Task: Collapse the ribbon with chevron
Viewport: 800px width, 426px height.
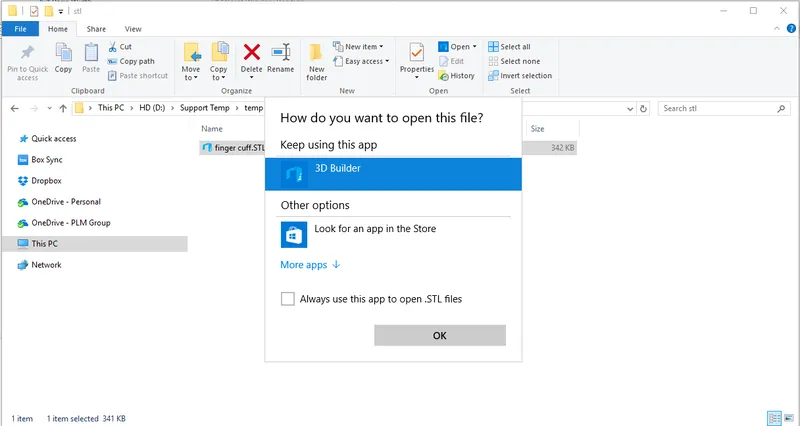Action: pos(777,29)
